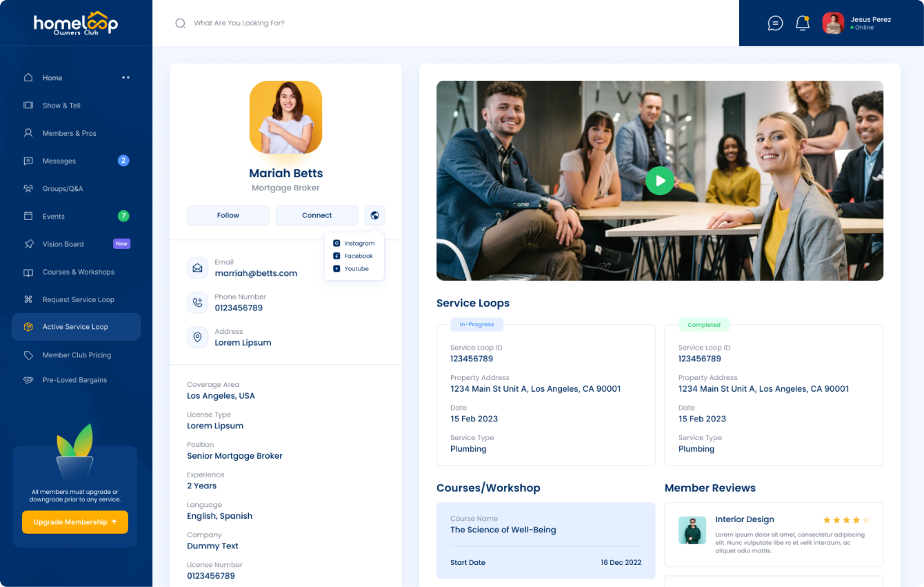The width and height of the screenshot is (924, 587).
Task: Click the Groups/Q&A people icon
Action: click(28, 188)
